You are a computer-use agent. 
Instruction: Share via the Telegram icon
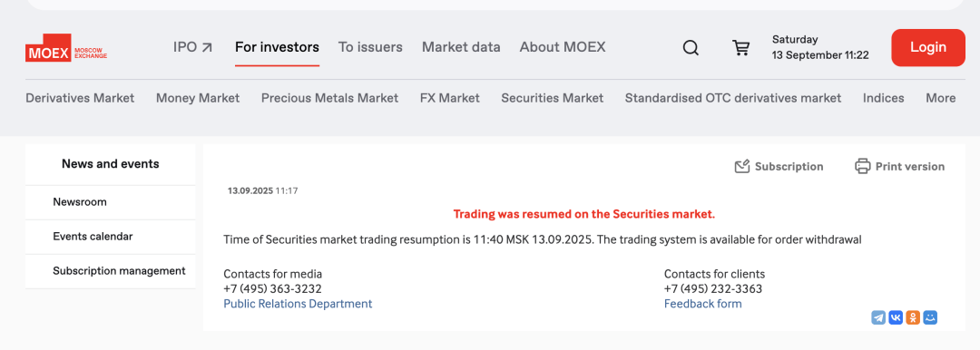click(x=878, y=317)
